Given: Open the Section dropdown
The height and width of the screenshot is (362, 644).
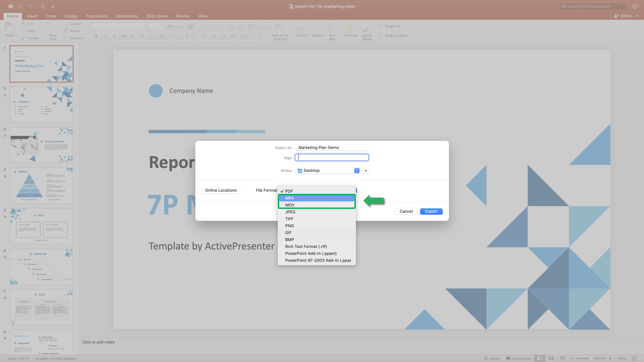Looking at the screenshot, I should [75, 38].
